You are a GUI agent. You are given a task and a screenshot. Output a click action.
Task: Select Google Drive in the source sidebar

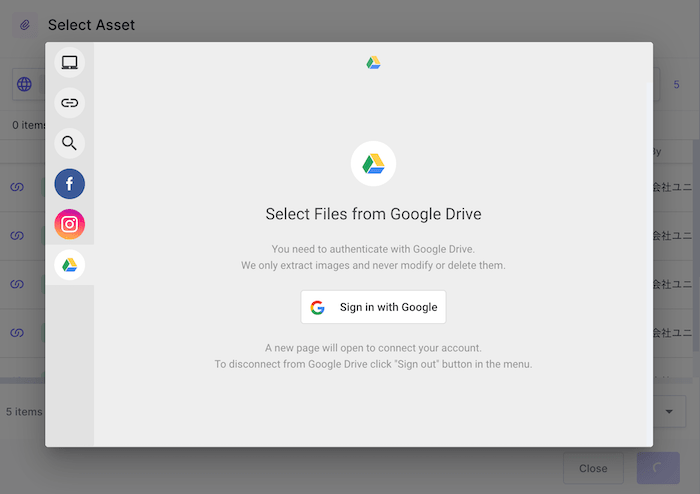point(70,265)
